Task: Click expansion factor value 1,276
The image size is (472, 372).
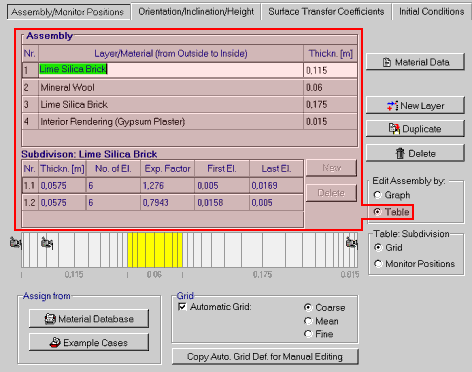Action: tap(167, 186)
